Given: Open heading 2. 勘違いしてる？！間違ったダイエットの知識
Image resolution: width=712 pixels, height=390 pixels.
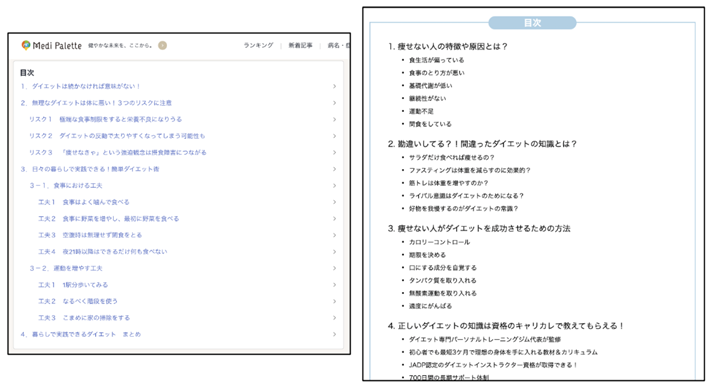Looking at the screenshot, I should point(482,144).
